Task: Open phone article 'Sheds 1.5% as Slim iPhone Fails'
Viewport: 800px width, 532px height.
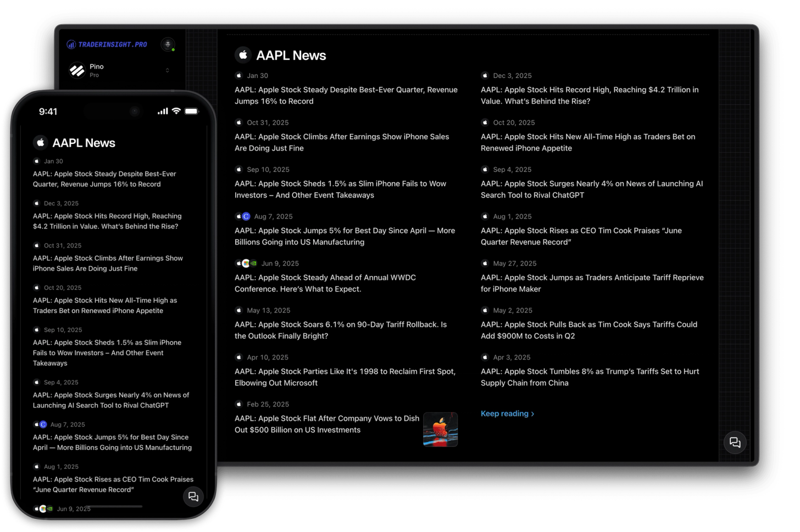Action: [107, 352]
